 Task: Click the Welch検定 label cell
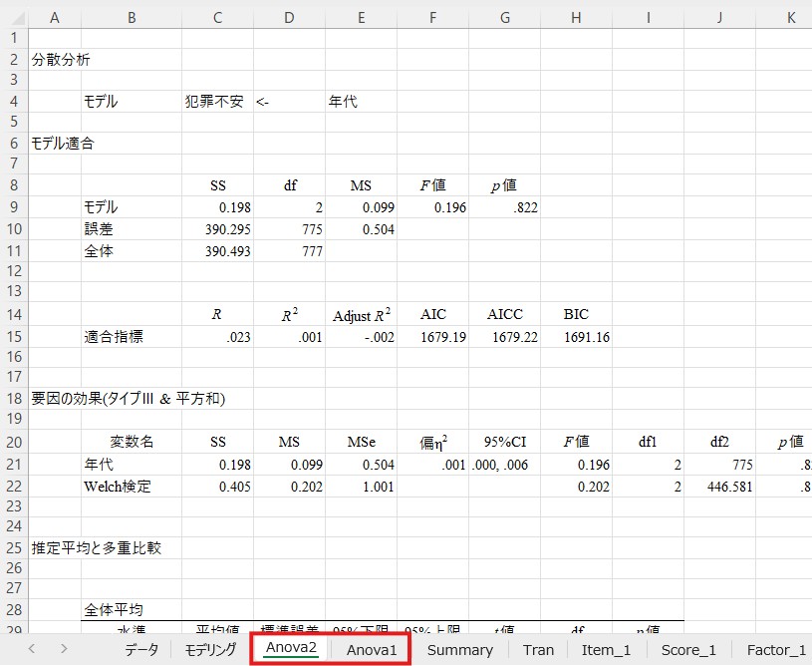pos(130,486)
